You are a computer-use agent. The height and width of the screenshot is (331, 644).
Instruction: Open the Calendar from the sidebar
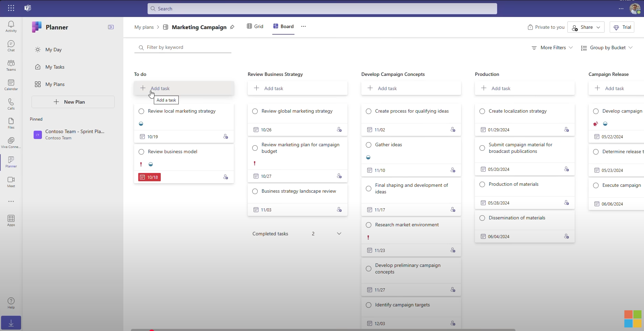point(11,85)
